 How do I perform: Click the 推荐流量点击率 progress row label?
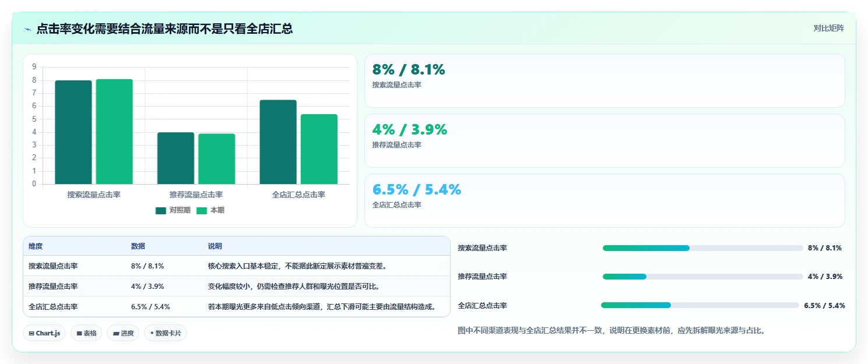coord(483,277)
